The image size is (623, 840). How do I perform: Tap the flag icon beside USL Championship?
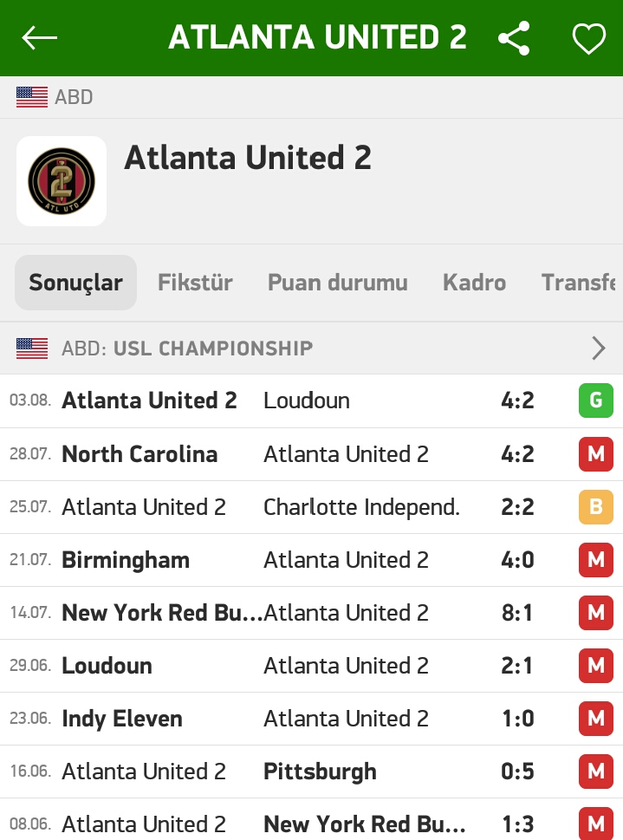coord(32,348)
